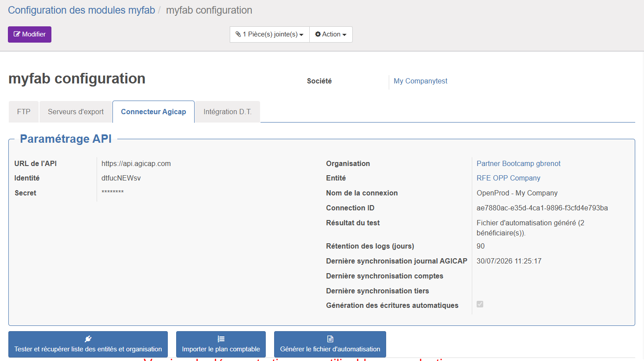
Task: Click the paperclip attachment icon
Action: (x=238, y=34)
